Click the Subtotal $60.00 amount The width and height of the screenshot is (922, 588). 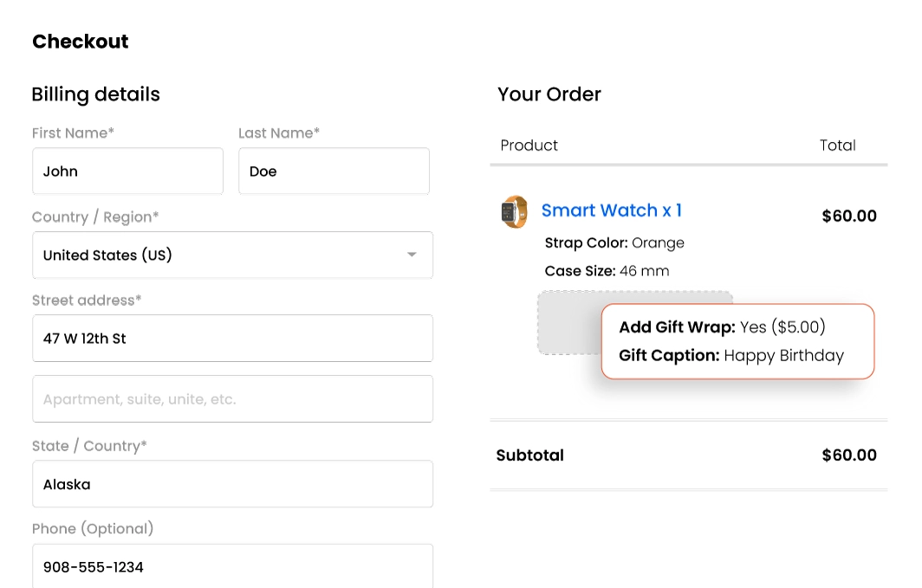(848, 456)
